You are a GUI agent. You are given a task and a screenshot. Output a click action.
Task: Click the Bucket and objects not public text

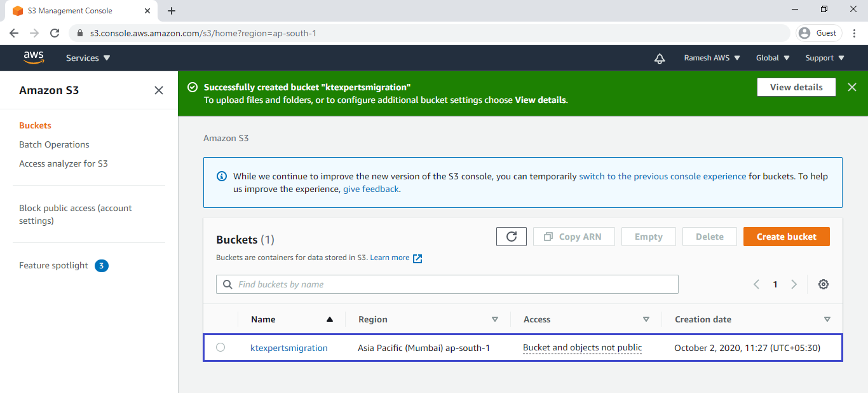coord(582,348)
